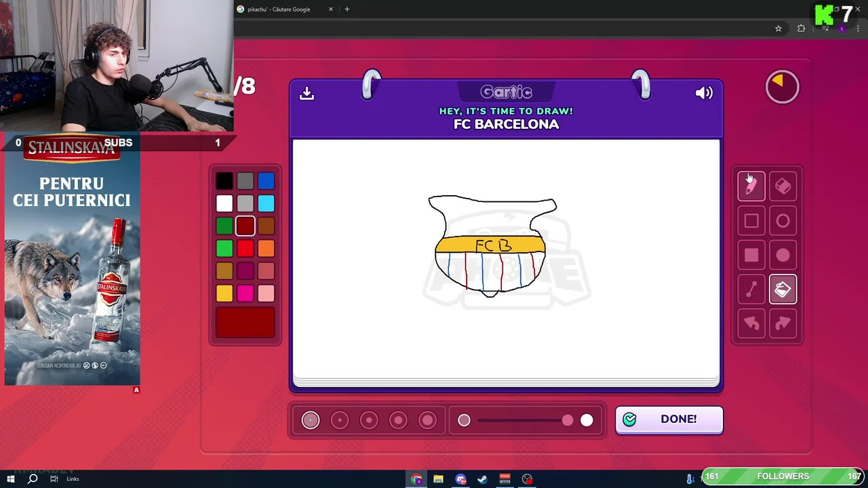This screenshot has width=868, height=488.
Task: Pick the black color swatch
Action: pyautogui.click(x=224, y=181)
